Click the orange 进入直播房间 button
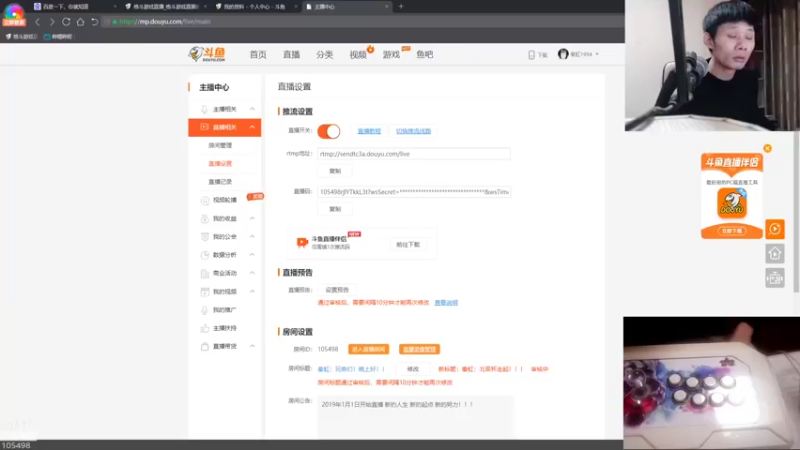Screen dimensions: 800x450 coord(368,349)
